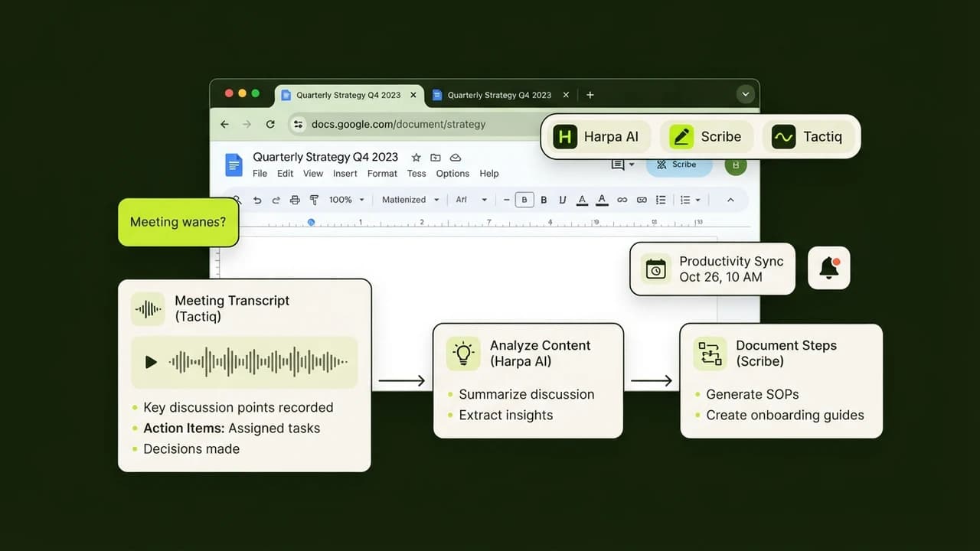Viewport: 980px width, 551px height.
Task: Toggle the bold B next to underline
Action: tap(544, 200)
